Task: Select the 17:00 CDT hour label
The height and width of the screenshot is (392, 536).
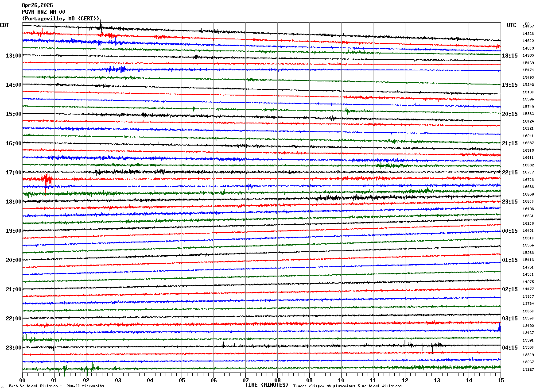Action: coord(14,173)
